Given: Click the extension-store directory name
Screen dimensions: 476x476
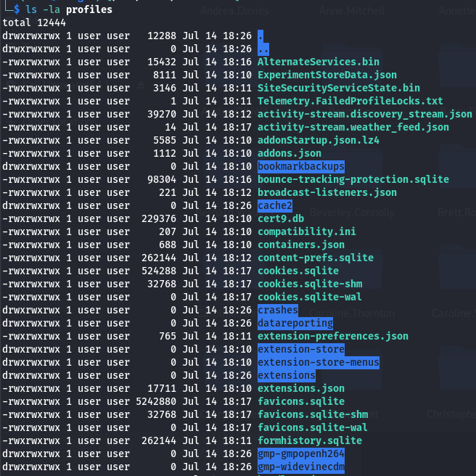Looking at the screenshot, I should 301,349.
